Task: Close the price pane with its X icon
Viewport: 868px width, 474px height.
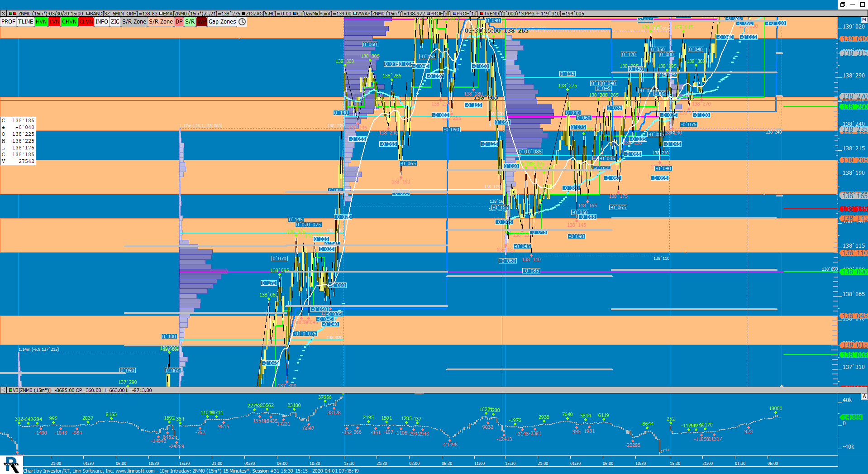Action: (3, 14)
